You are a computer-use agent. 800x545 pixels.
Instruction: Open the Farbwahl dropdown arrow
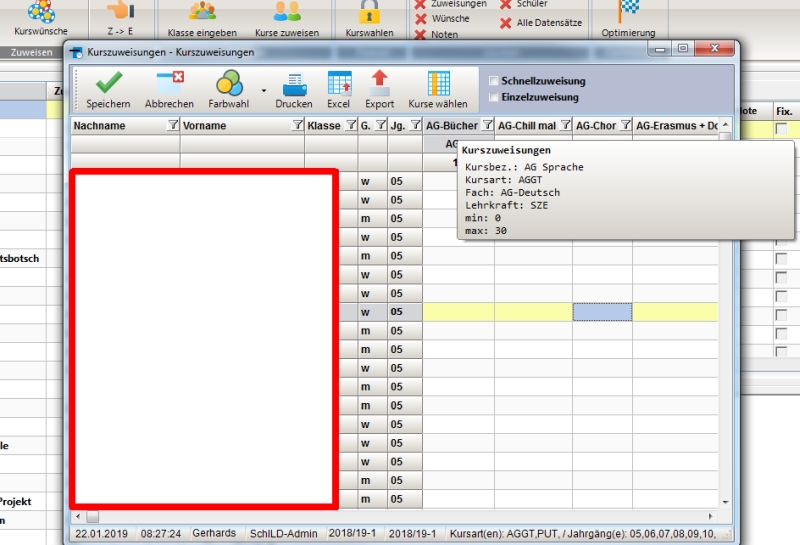coord(264,91)
